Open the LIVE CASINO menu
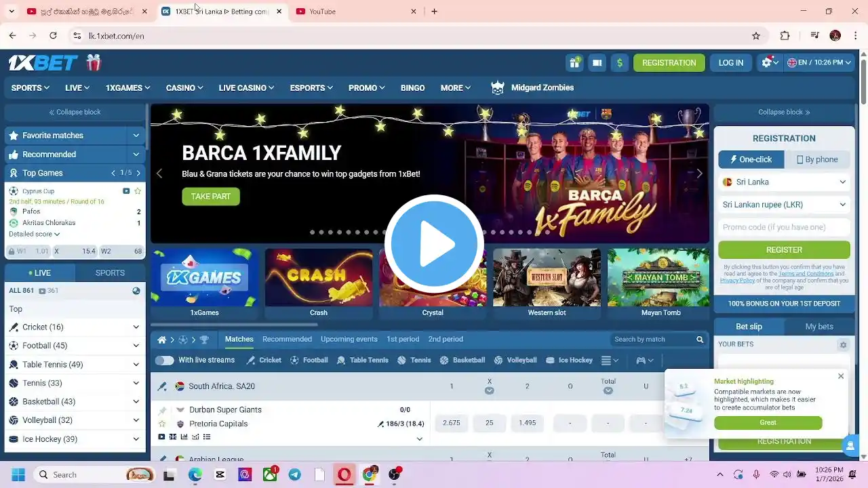The height and width of the screenshot is (488, 868). (x=245, y=88)
